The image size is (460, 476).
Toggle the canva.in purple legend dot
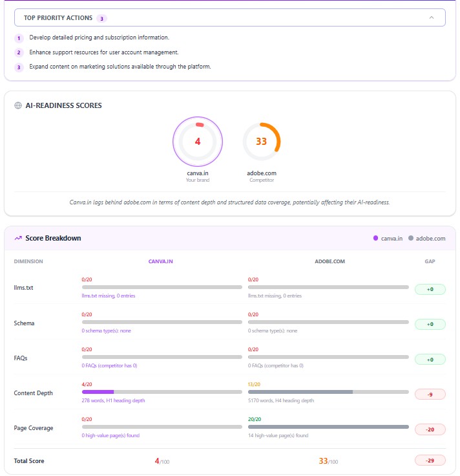pyautogui.click(x=375, y=238)
